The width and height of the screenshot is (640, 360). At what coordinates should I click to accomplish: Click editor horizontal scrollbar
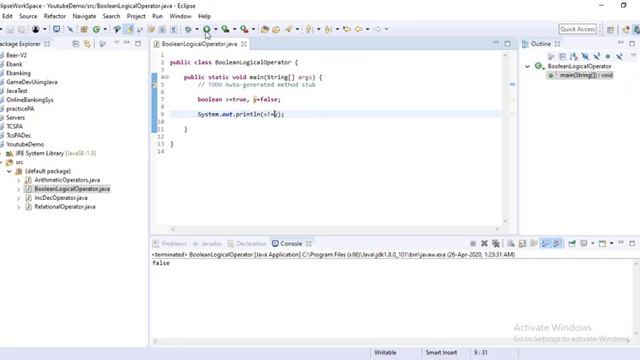335,229
